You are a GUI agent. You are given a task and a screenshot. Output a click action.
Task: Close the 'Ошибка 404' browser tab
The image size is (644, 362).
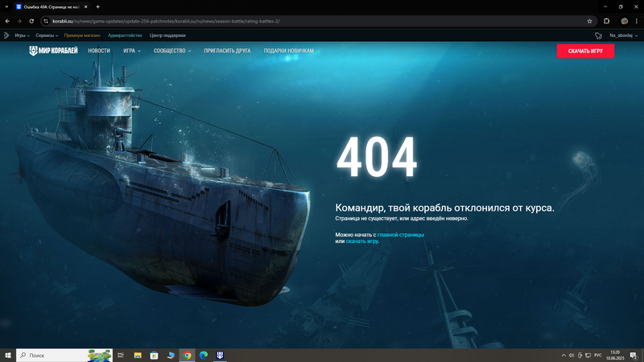pos(86,6)
